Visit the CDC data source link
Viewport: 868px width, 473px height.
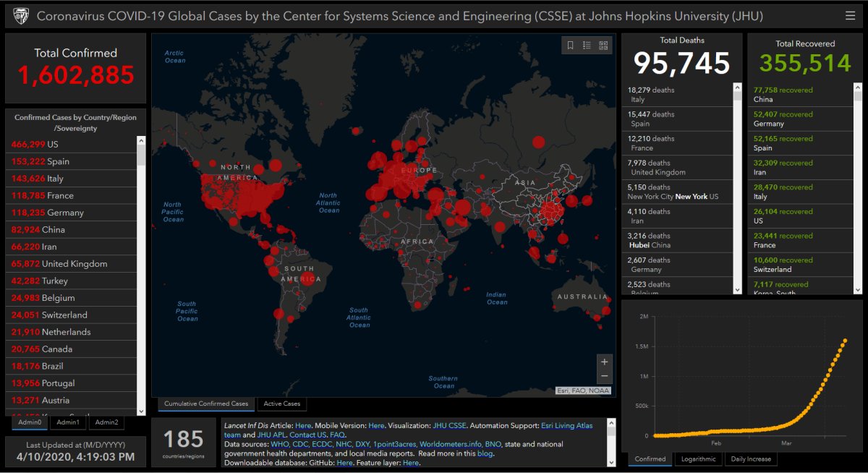click(300, 444)
